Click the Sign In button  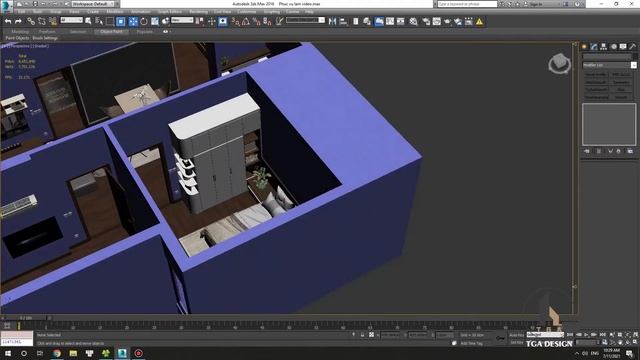536,4
